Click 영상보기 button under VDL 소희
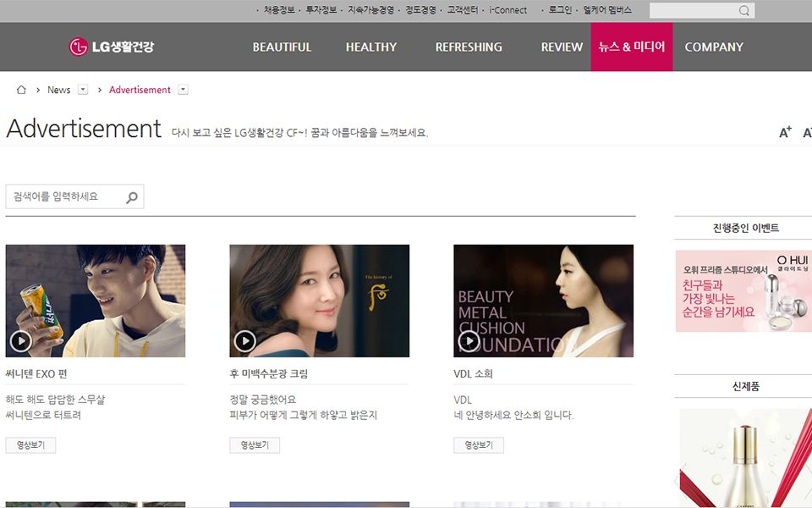The height and width of the screenshot is (508, 812). 479,445
